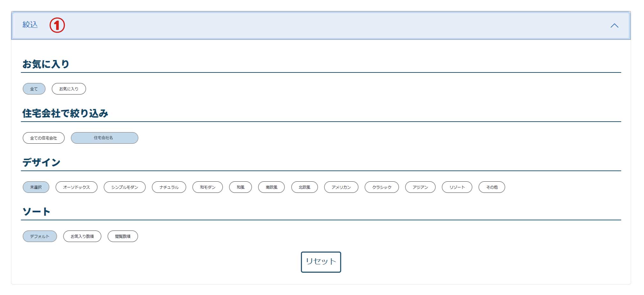Collapse the 絞込 panel with the chevron

[614, 26]
